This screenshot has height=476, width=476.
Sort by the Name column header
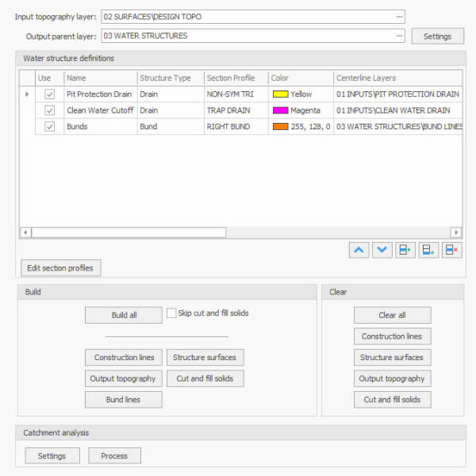[101, 78]
